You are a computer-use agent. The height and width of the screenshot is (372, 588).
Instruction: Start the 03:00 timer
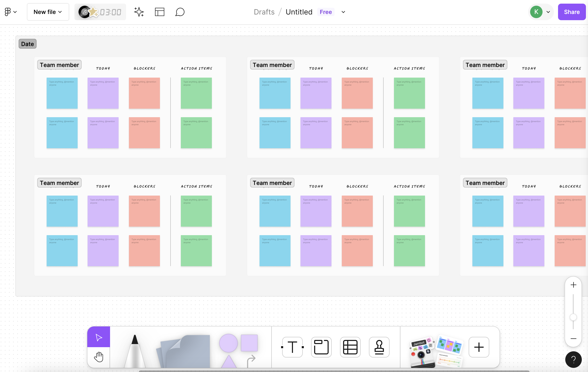(111, 12)
